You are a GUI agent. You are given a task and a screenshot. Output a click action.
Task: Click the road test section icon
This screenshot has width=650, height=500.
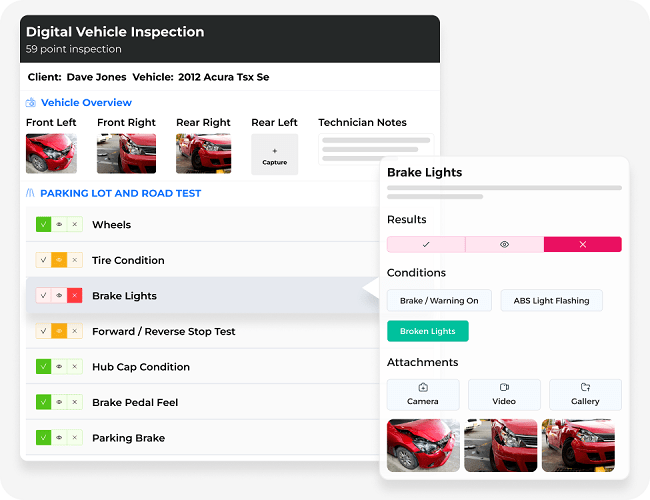[31, 193]
